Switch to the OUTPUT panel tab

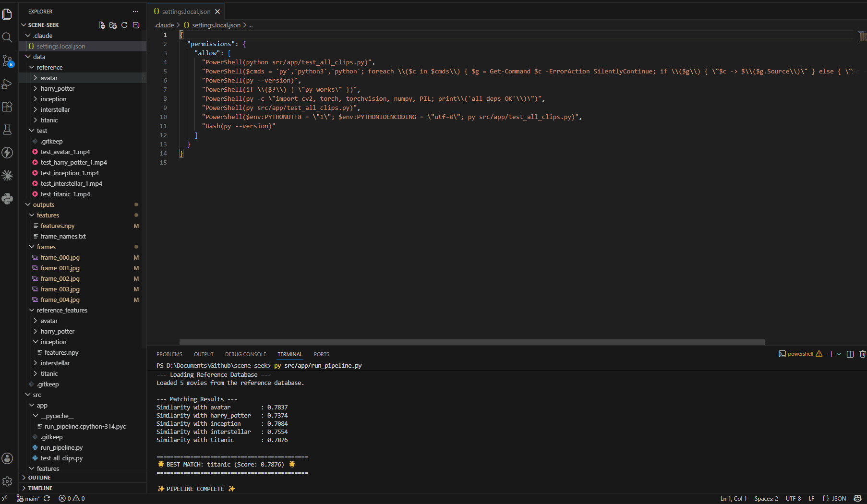coord(204,354)
